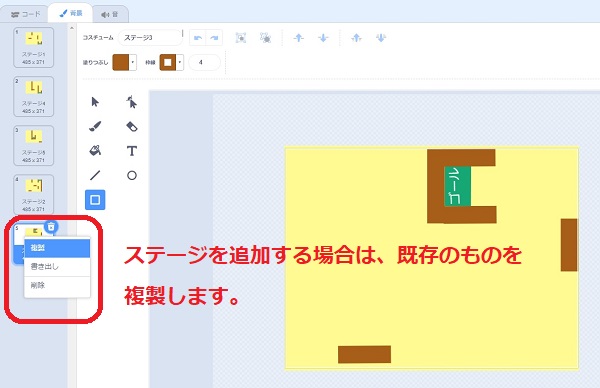Click the green ゴール rectangle on canvas

click(457, 186)
